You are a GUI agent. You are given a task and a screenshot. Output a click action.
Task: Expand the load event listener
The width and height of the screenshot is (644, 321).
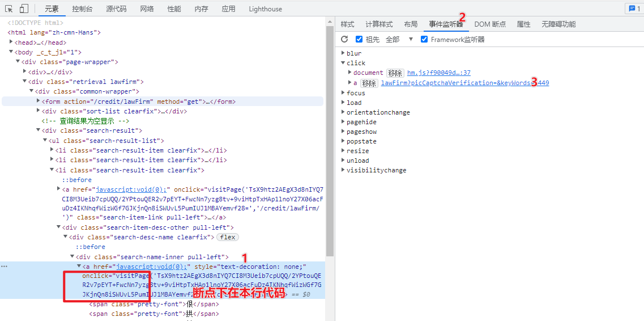click(x=343, y=103)
